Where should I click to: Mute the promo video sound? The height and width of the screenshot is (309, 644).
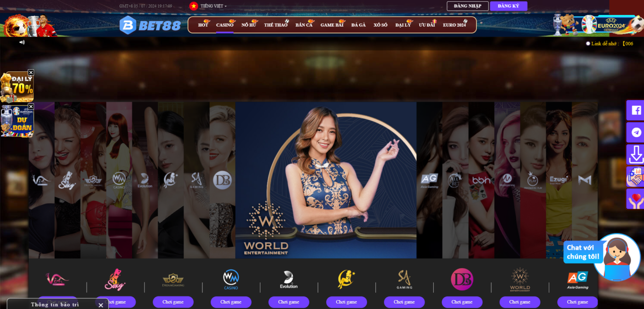pyautogui.click(x=22, y=42)
